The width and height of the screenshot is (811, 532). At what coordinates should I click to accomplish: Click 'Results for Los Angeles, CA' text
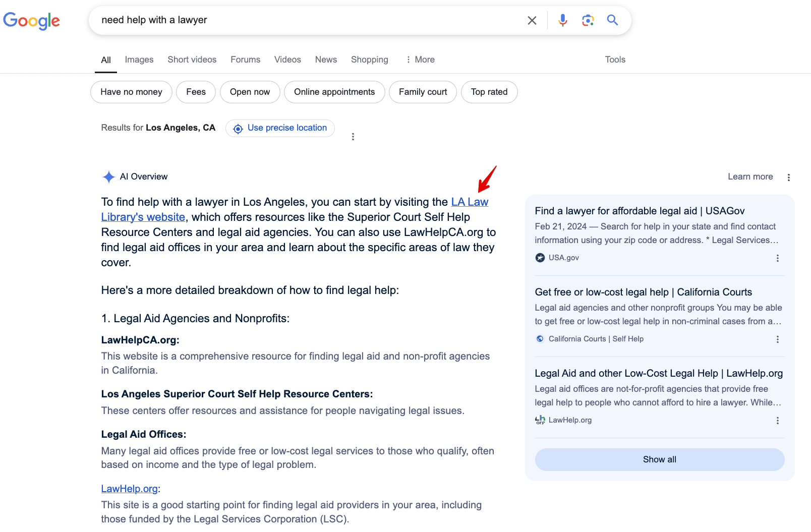coord(158,128)
